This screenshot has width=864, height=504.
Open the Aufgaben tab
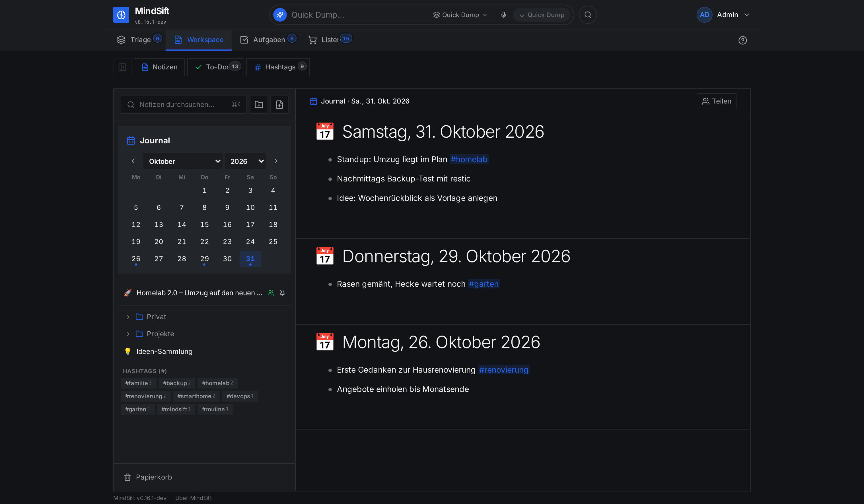(268, 40)
